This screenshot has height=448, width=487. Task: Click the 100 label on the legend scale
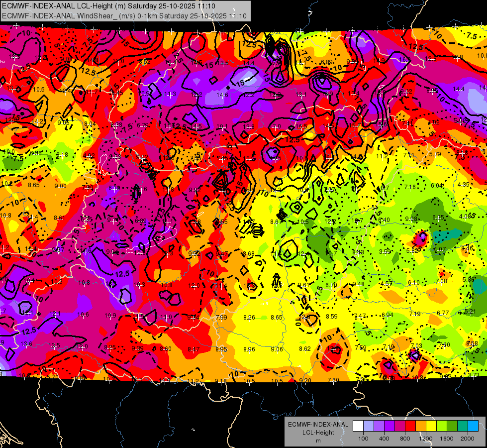[363, 439]
